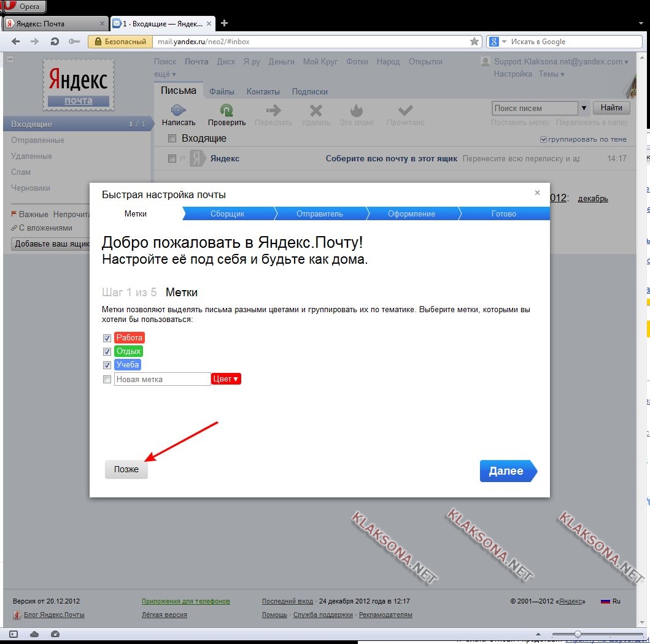Screen dimensions: 650x644
Task: Click the Russian flag language icon
Action: coord(605,601)
